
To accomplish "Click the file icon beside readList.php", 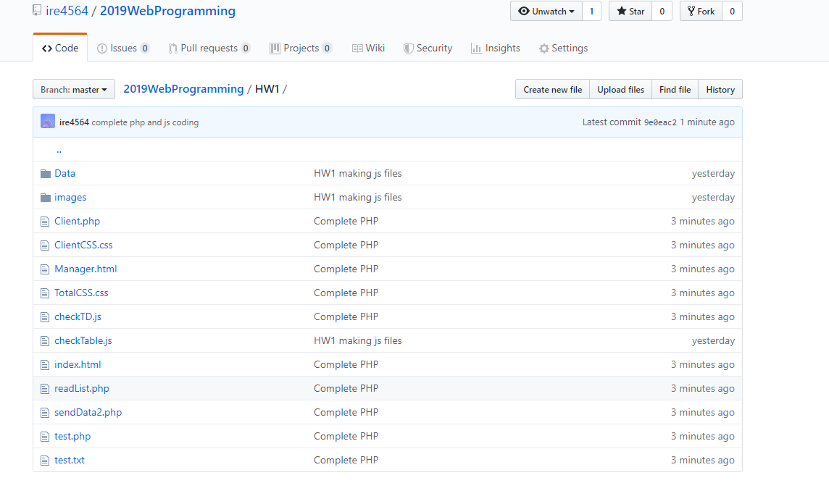I will pyautogui.click(x=45, y=389).
